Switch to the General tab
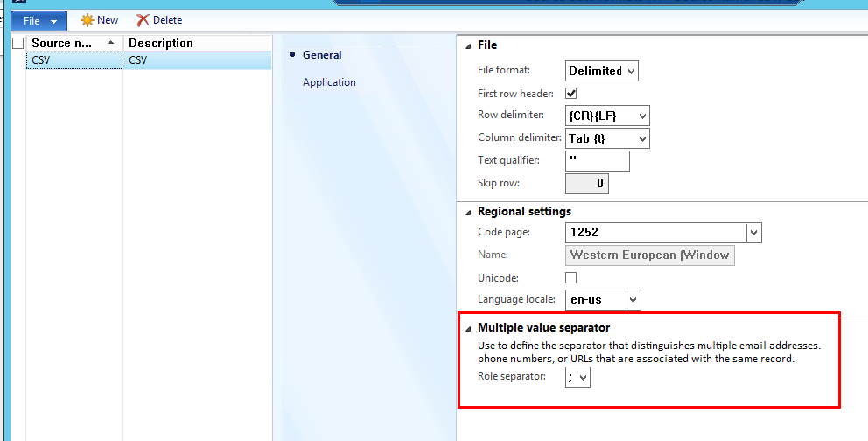Screen dimensions: 868x441 tap(322, 55)
